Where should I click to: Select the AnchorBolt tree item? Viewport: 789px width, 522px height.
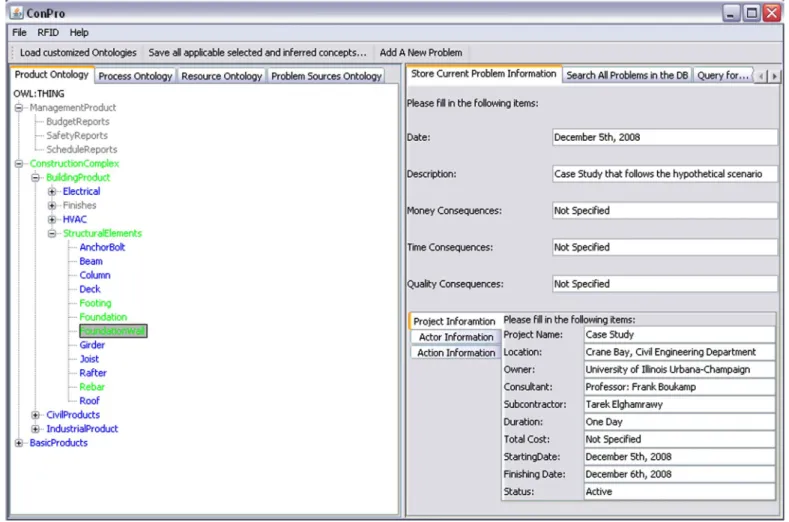click(102, 247)
